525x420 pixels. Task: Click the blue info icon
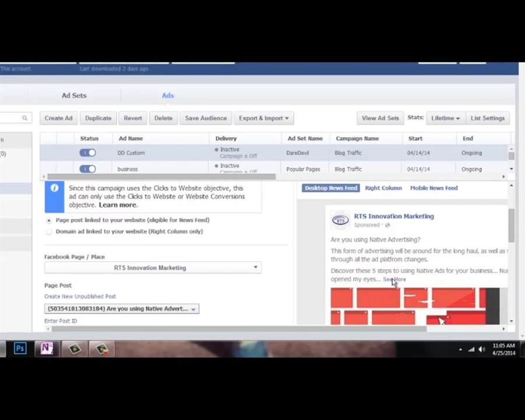pyautogui.click(x=54, y=188)
